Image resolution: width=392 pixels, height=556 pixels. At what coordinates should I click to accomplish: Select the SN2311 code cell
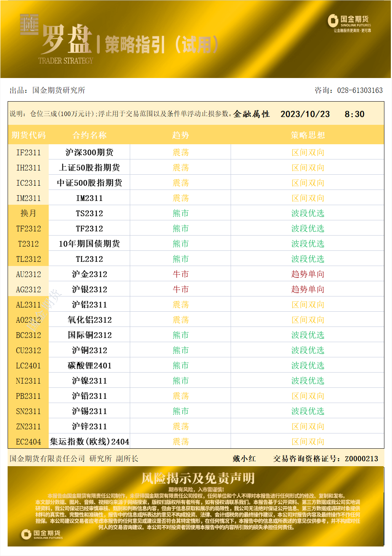point(29,411)
